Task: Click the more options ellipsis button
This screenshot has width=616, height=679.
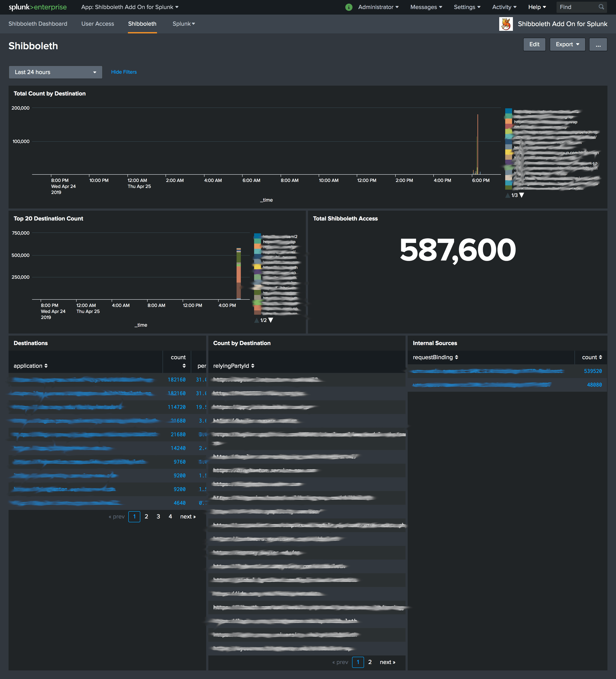Action: coord(598,45)
